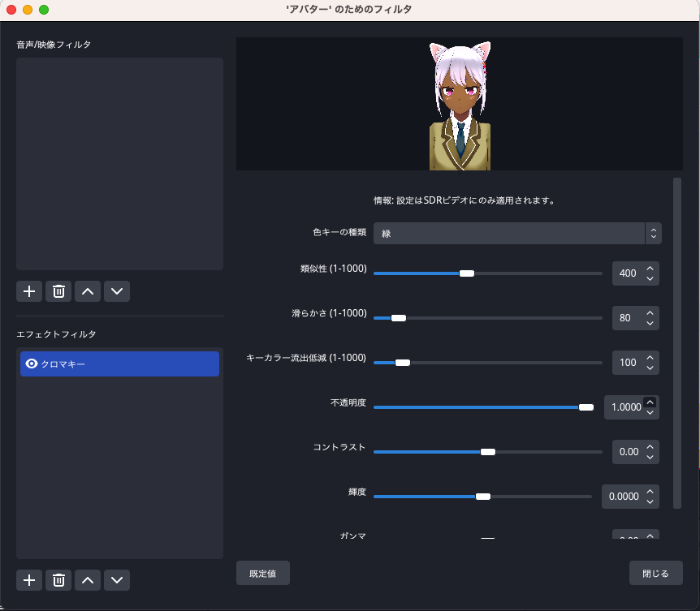Move effect filter up in the list
The height and width of the screenshot is (611, 700).
tap(88, 580)
